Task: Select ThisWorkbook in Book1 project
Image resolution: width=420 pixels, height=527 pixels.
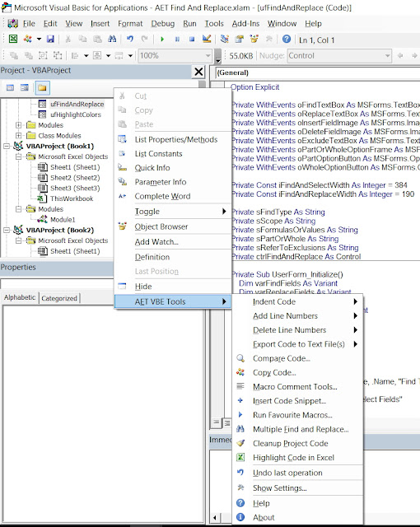Action: (x=72, y=198)
